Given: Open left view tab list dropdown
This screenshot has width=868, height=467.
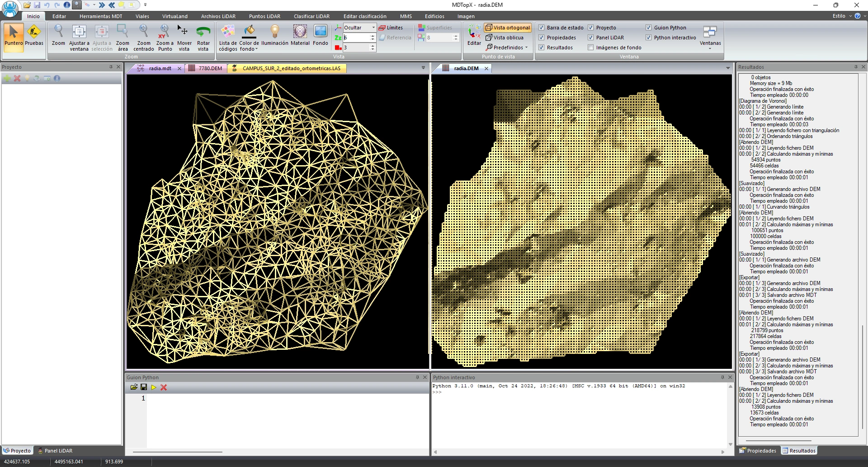Looking at the screenshot, I should [x=423, y=68].
